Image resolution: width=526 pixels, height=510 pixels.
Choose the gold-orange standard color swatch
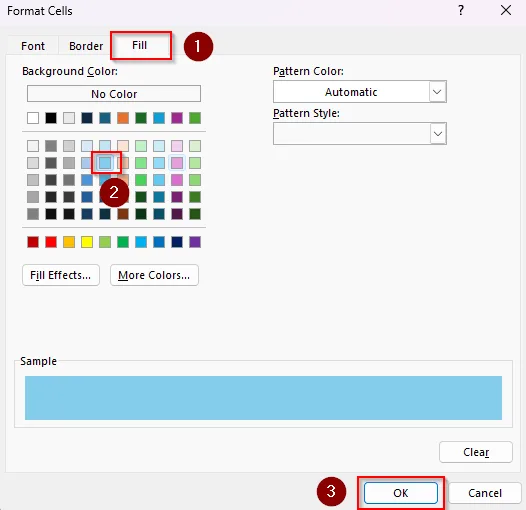click(69, 242)
